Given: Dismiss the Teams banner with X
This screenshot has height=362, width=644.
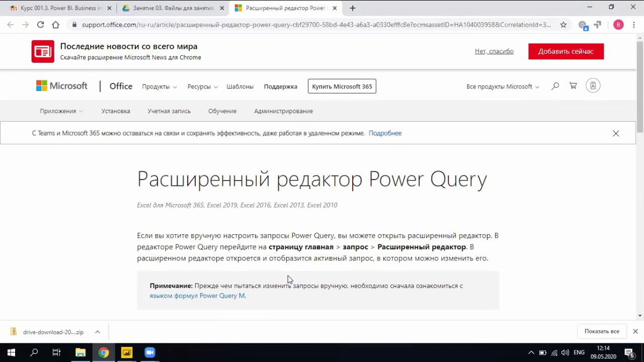Looking at the screenshot, I should [x=616, y=133].
